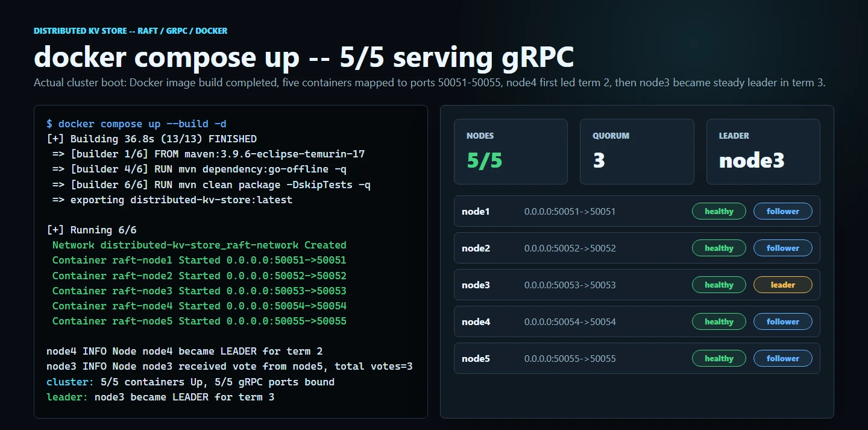Image resolution: width=868 pixels, height=430 pixels.
Task: Click the 'DISTRIBUTED KV STORE -- RAFT / GRPC / DOCKER' heading
Action: 131,31
